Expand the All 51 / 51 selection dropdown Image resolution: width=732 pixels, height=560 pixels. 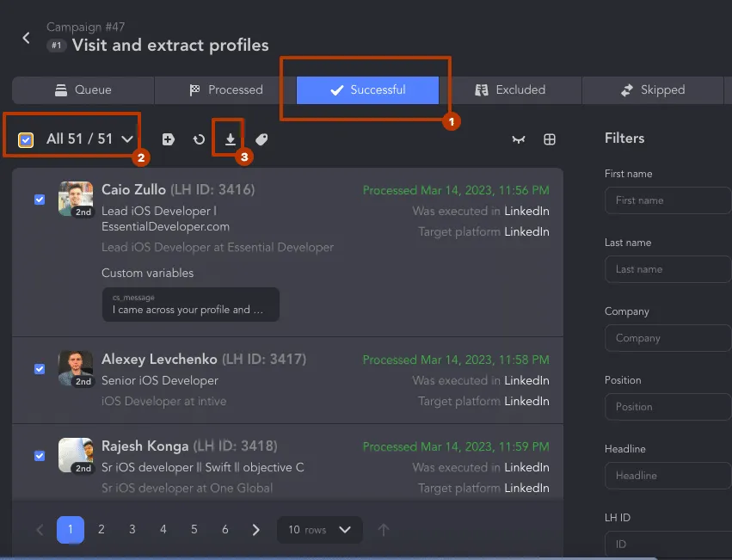tap(127, 139)
